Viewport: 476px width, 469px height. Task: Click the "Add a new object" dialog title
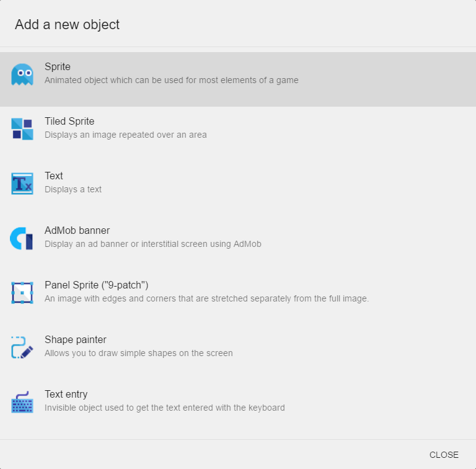[x=67, y=25]
